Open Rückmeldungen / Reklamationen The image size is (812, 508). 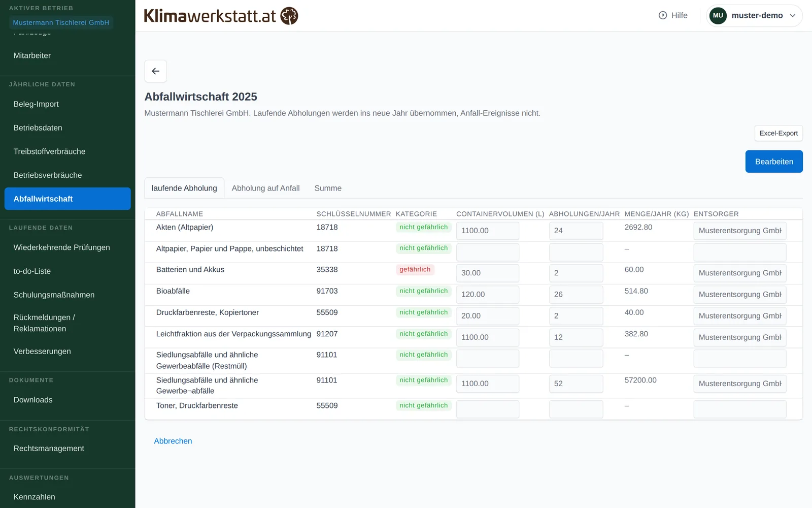(x=44, y=323)
